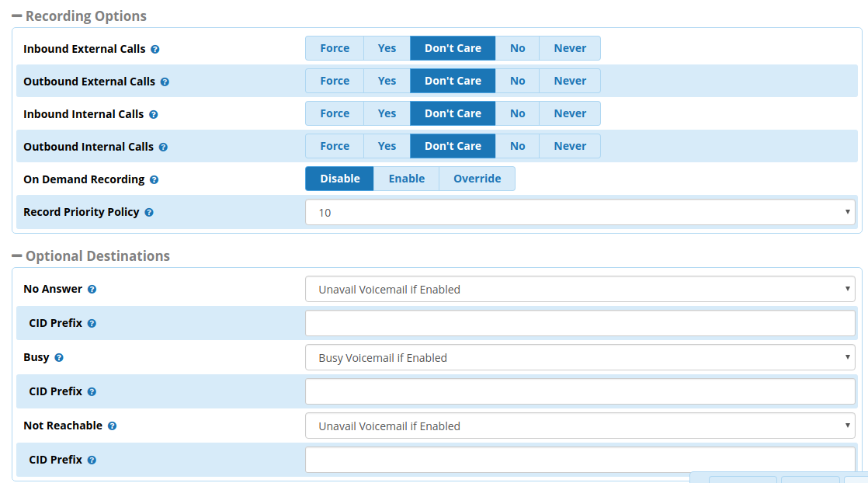Select Don't Care for Outbound Internal Calls
Viewport: 868px width, 483px height.
[453, 146]
